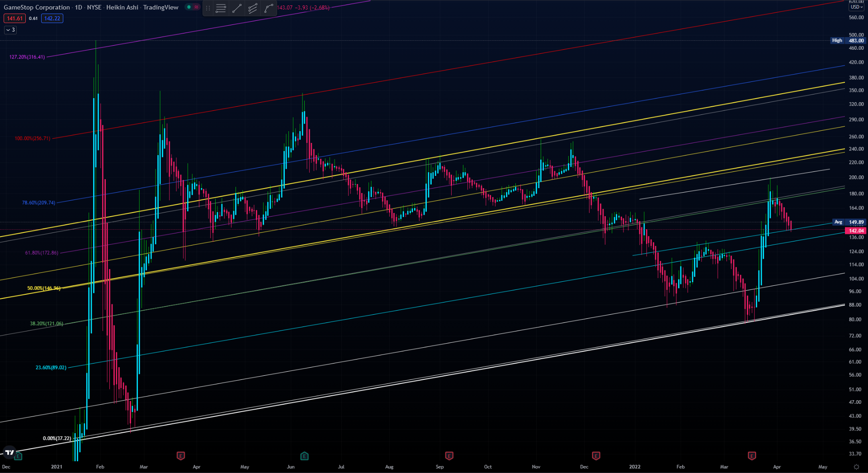Open the USD currency dropdown
This screenshot has width=868, height=473.
[x=856, y=7]
